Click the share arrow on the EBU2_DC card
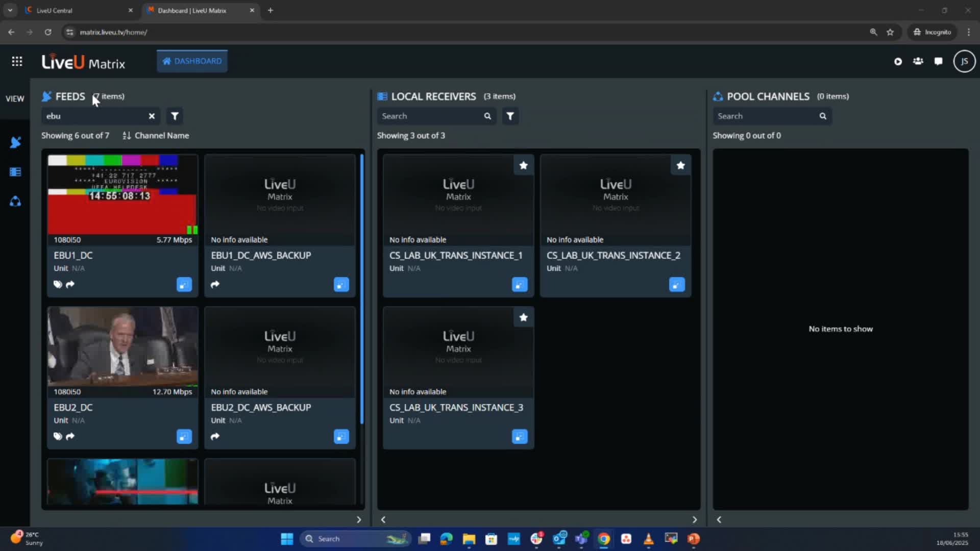The image size is (980, 551). pos(70,436)
